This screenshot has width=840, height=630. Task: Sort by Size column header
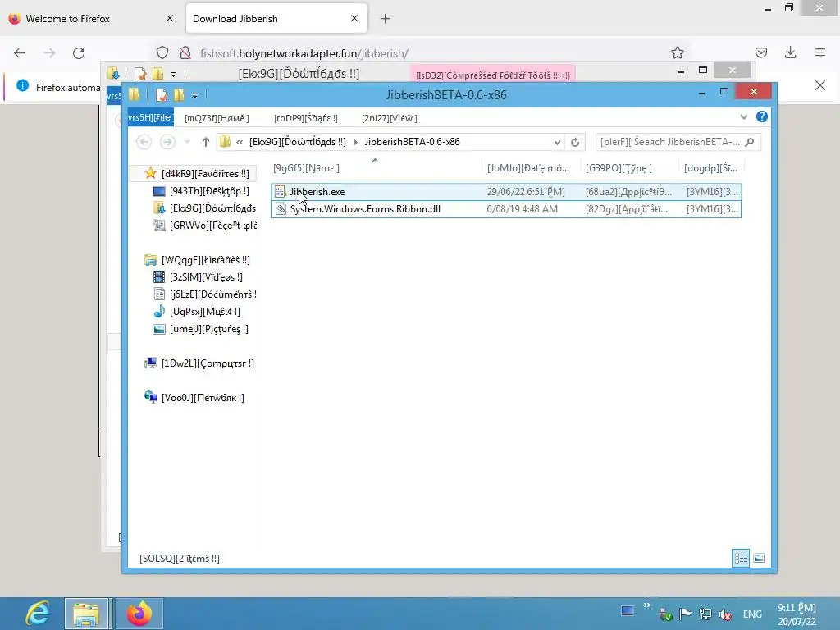point(711,168)
